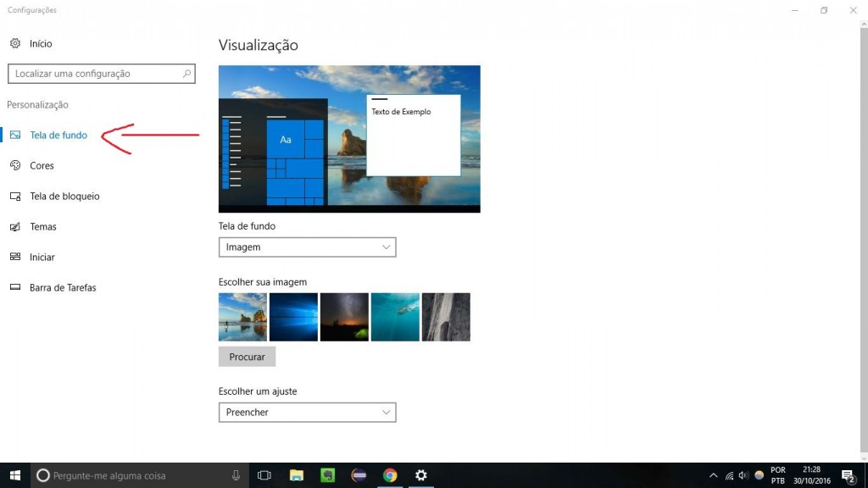This screenshot has height=488, width=868.
Task: Click the wallpaper preview image
Action: 349,139
